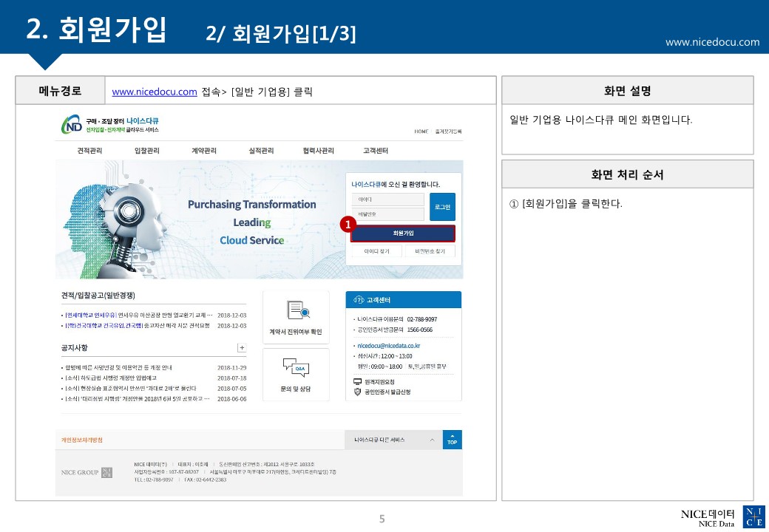Click the 즐겨찾기등록 link
Image resolution: width=769 pixels, height=532 pixels.
(x=448, y=132)
